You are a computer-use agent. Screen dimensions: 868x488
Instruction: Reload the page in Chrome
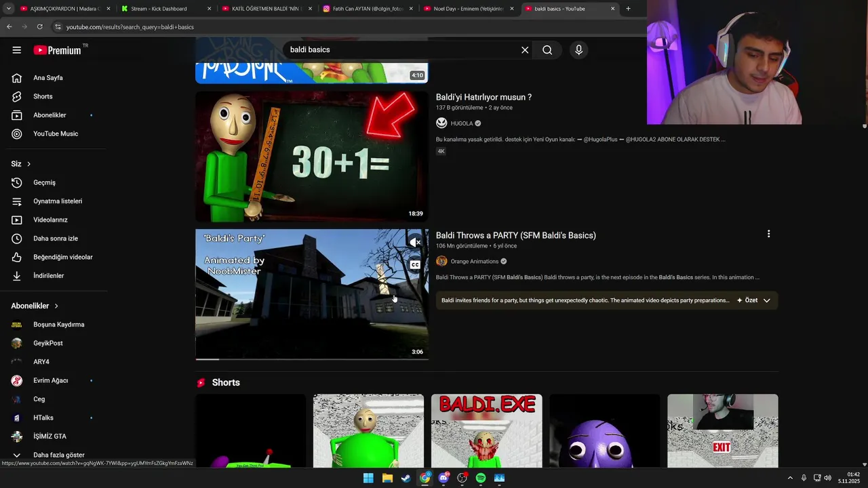(39, 27)
